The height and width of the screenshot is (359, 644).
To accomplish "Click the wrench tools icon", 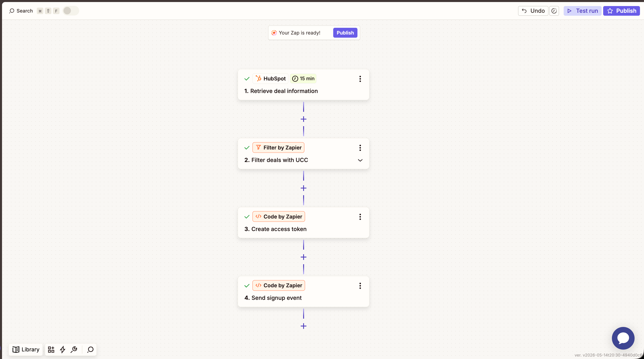I will [74, 350].
